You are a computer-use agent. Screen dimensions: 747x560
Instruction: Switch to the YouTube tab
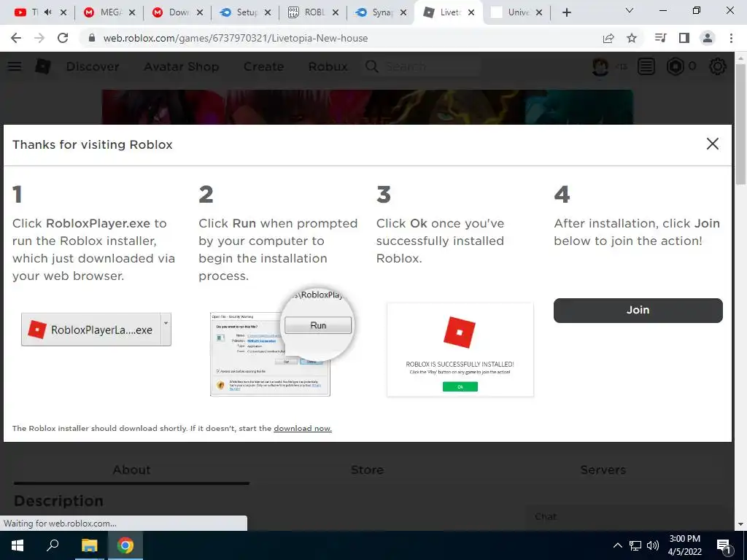(26, 12)
